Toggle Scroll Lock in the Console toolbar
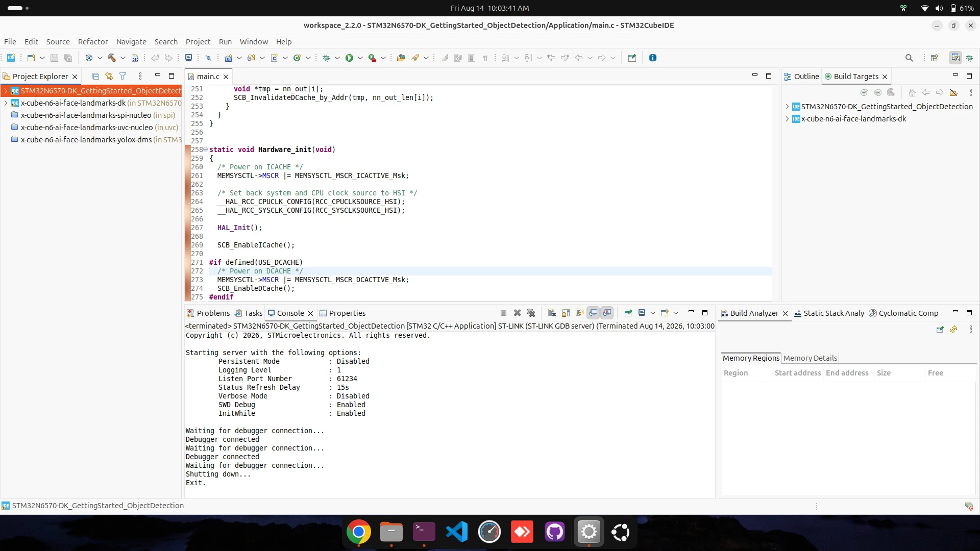 coord(566,313)
